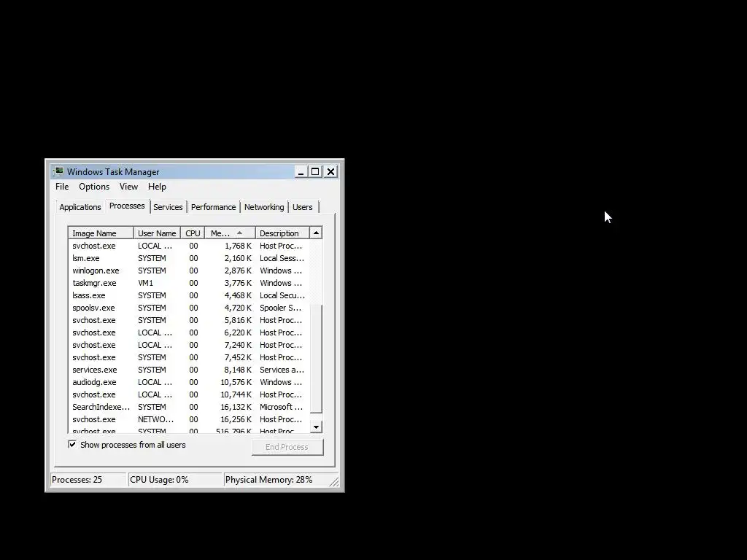This screenshot has height=560, width=747.
Task: Select the SearchIndexer process row
Action: point(189,407)
